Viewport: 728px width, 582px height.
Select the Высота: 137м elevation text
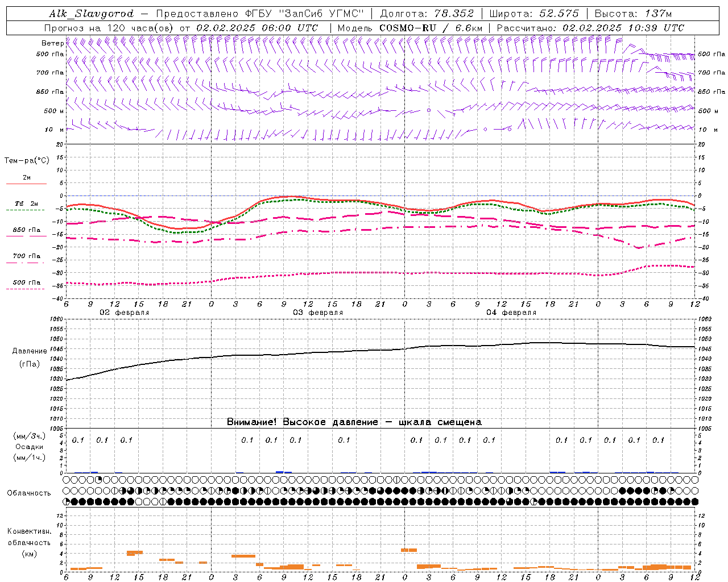click(x=633, y=14)
